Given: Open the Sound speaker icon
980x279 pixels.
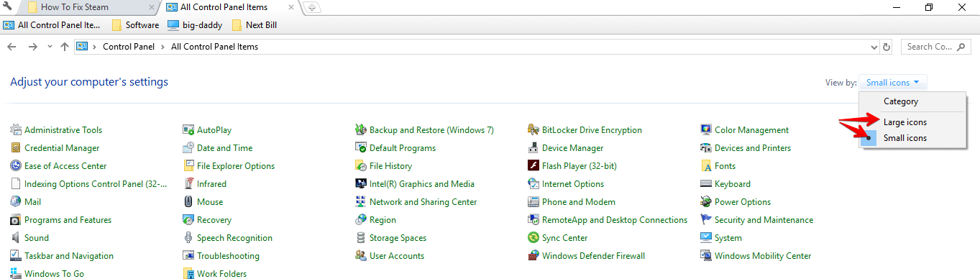Looking at the screenshot, I should 16,238.
